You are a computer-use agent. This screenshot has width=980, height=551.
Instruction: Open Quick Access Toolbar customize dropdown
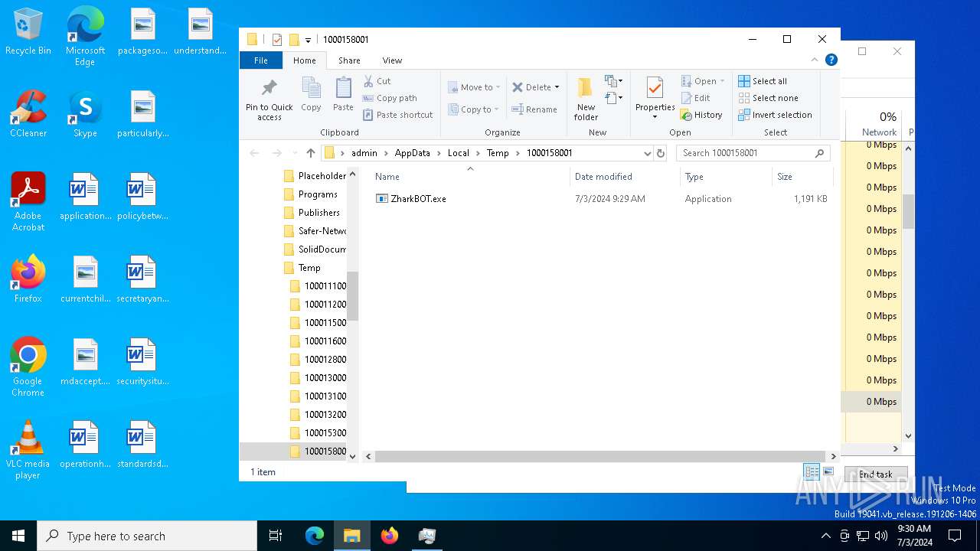(308, 40)
